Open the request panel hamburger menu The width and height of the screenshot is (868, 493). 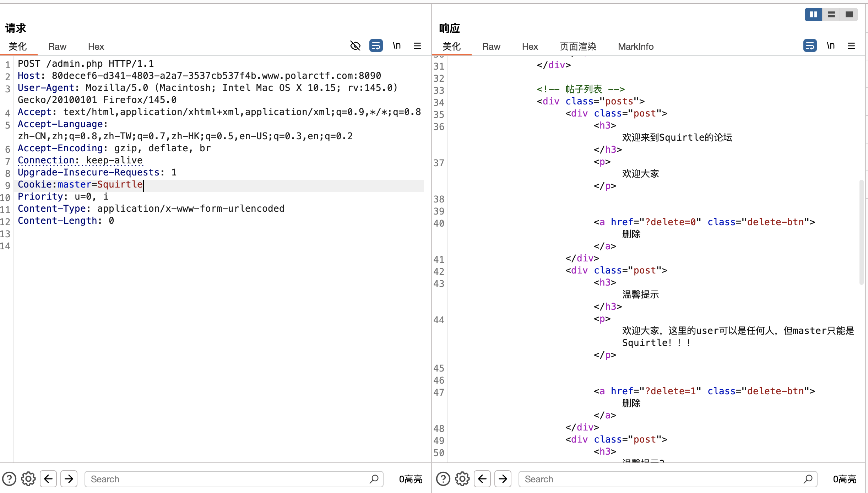coord(417,46)
